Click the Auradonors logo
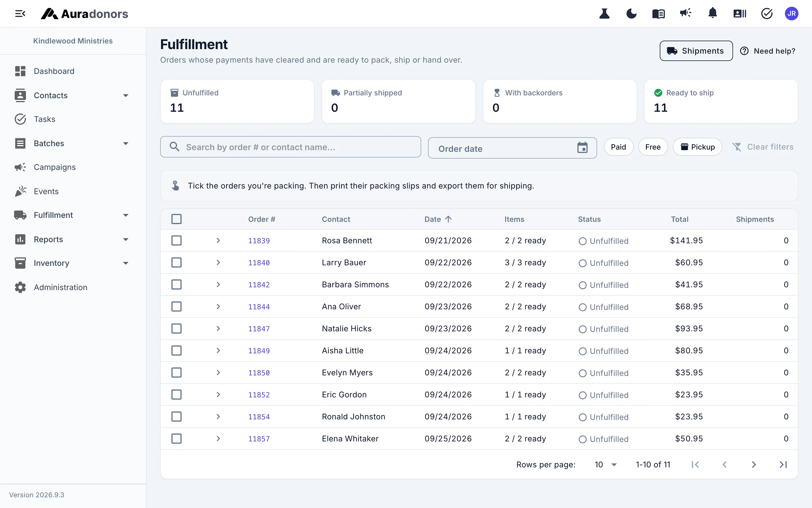Image resolution: width=812 pixels, height=508 pixels. [84, 14]
